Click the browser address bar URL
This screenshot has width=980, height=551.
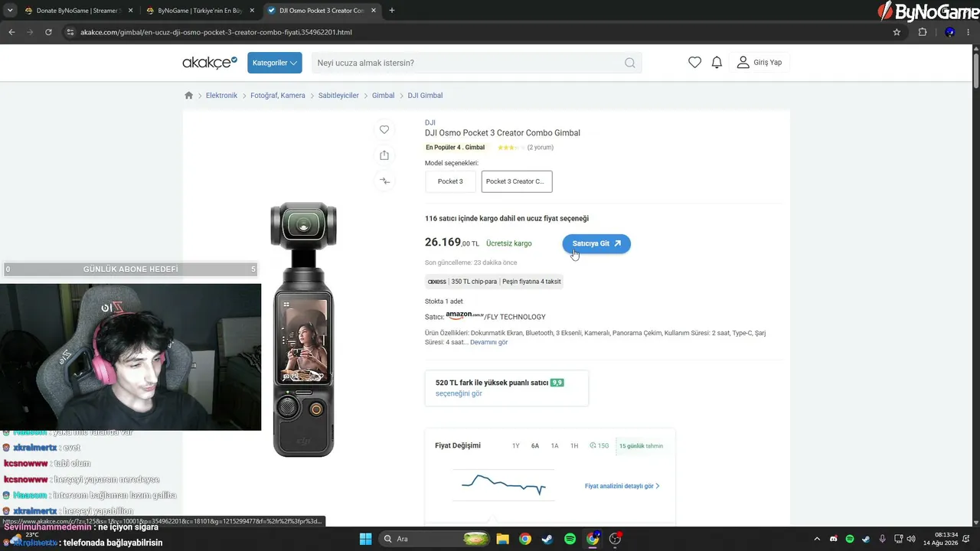tap(216, 32)
